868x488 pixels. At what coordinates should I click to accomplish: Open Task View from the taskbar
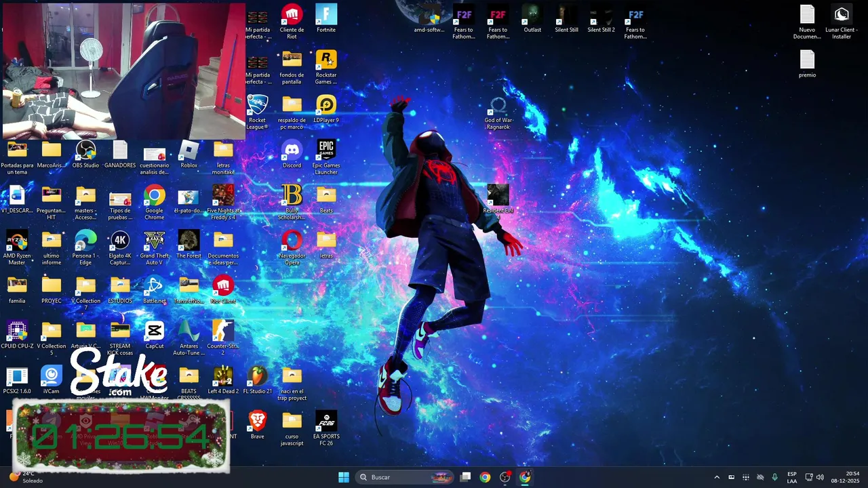coord(465,477)
